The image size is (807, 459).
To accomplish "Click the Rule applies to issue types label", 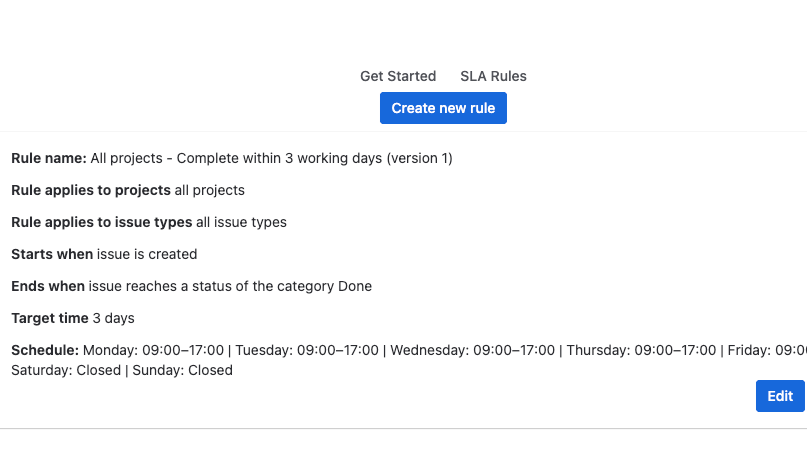I will click(x=101, y=222).
